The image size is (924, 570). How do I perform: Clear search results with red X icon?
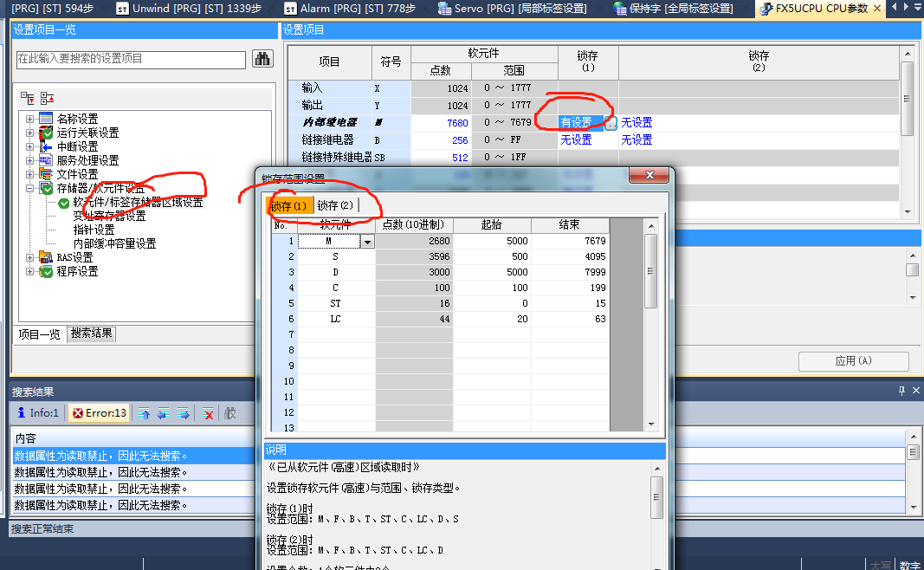[209, 413]
